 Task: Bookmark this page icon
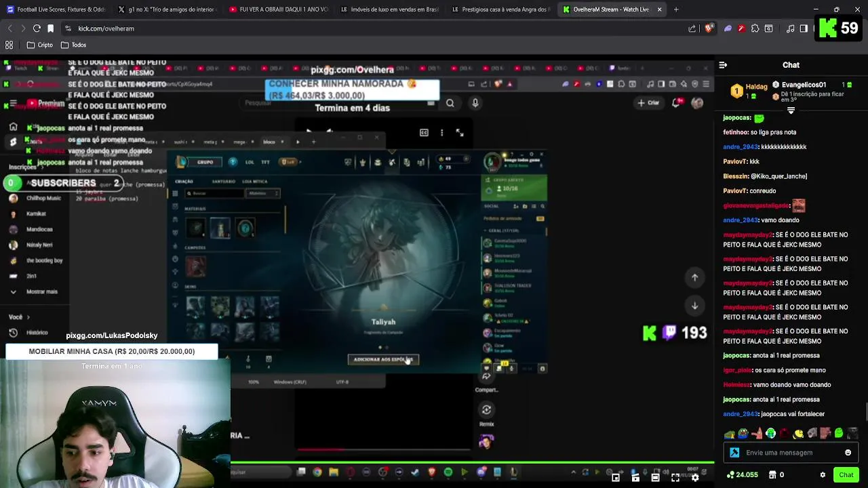point(50,28)
